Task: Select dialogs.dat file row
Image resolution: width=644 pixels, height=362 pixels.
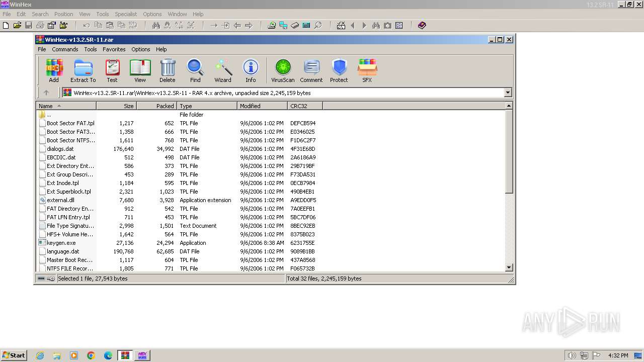Action: pos(60,149)
